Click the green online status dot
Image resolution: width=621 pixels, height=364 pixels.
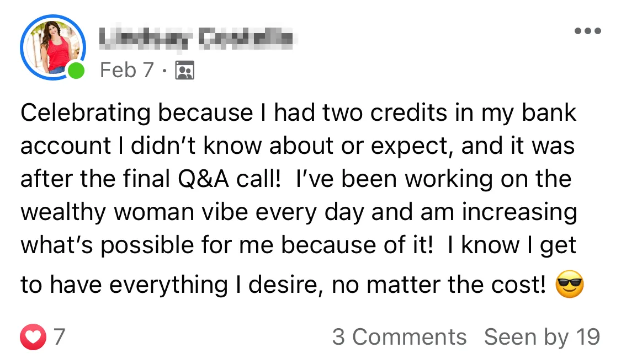click(x=76, y=71)
